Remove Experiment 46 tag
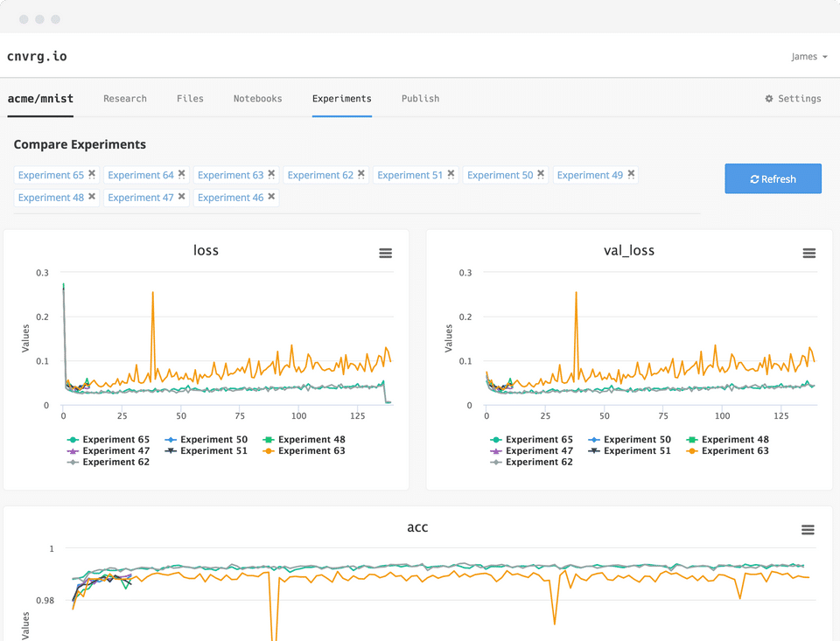Image resolution: width=840 pixels, height=641 pixels. pos(271,197)
